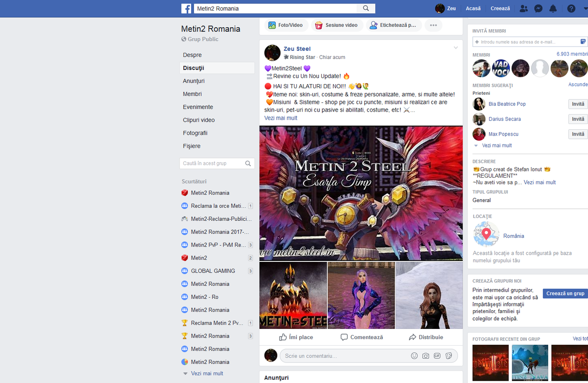
Task: Open the purple-haired character post image
Action: [x=361, y=295]
